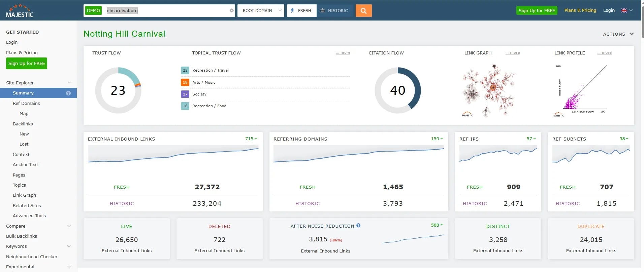Click the Fresh value 27,372
Screen dimensions: 644x272
click(207, 187)
